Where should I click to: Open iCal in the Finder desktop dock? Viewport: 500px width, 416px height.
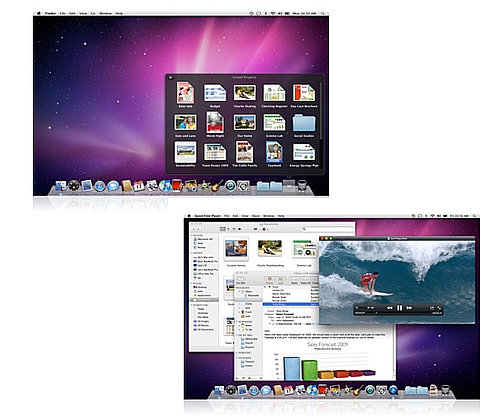(x=139, y=186)
